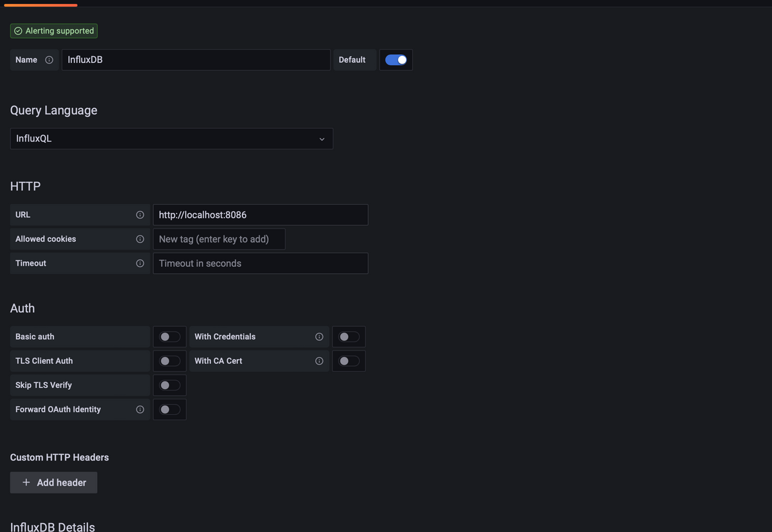772x532 pixels.
Task: Enable the Basic auth toggle
Action: point(170,337)
